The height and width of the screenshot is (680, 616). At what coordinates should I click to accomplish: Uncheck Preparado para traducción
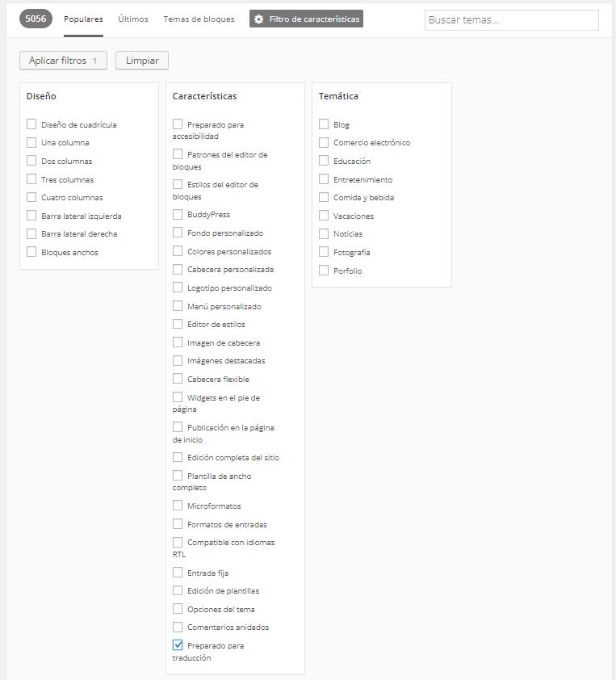coord(178,645)
